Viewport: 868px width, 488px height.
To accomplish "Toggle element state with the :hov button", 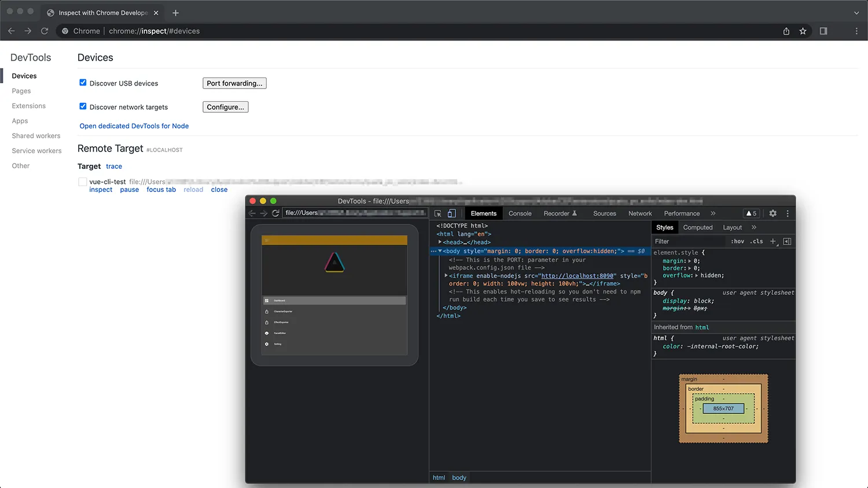I will (738, 242).
